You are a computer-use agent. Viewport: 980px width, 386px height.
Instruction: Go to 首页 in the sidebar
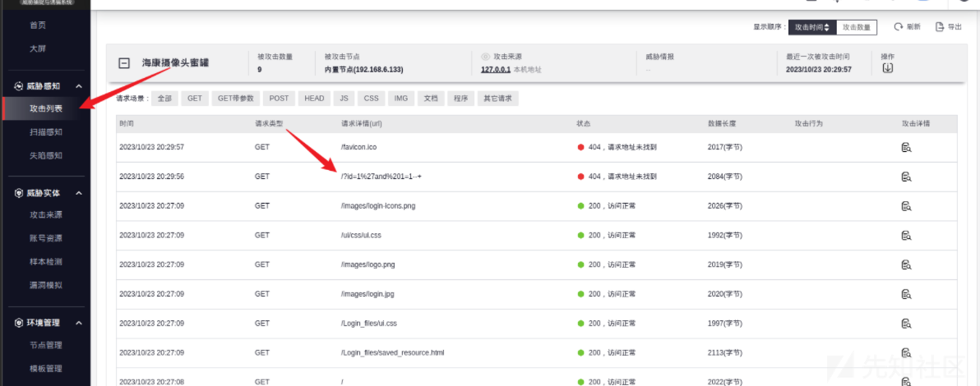pos(38,25)
